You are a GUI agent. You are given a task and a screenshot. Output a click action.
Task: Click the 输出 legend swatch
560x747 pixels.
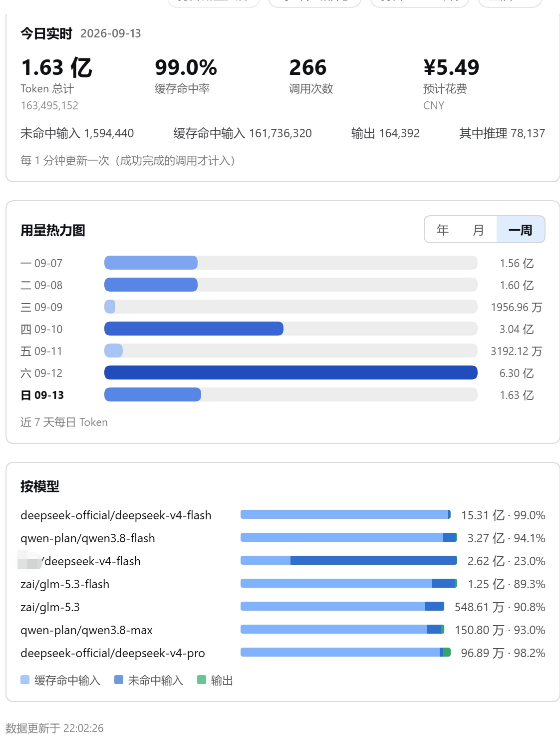(x=202, y=680)
